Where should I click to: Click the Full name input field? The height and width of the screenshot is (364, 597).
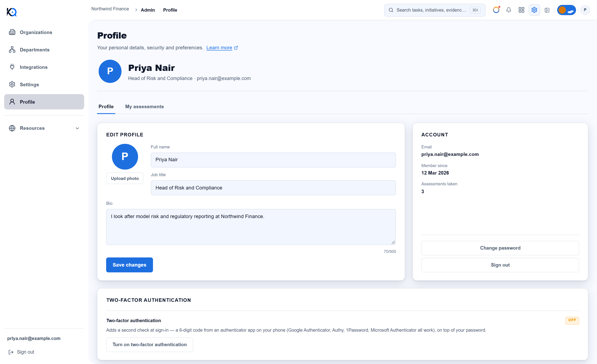(273, 160)
